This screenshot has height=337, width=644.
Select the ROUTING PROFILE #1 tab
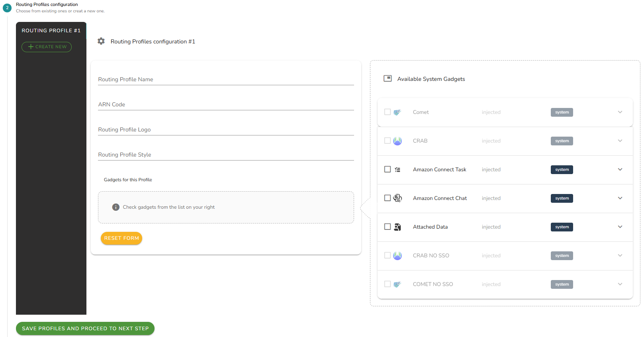click(51, 30)
